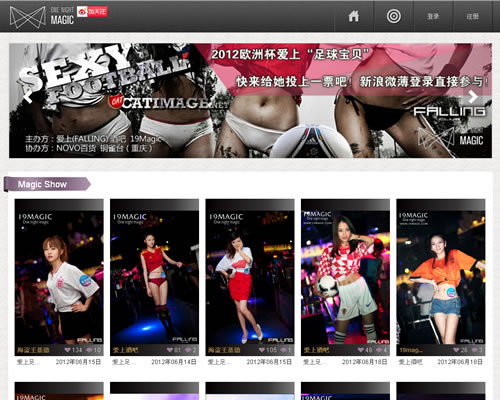Open thumbnail of girl in red skirt
Viewport: 500px width, 400px height.
[250, 277]
